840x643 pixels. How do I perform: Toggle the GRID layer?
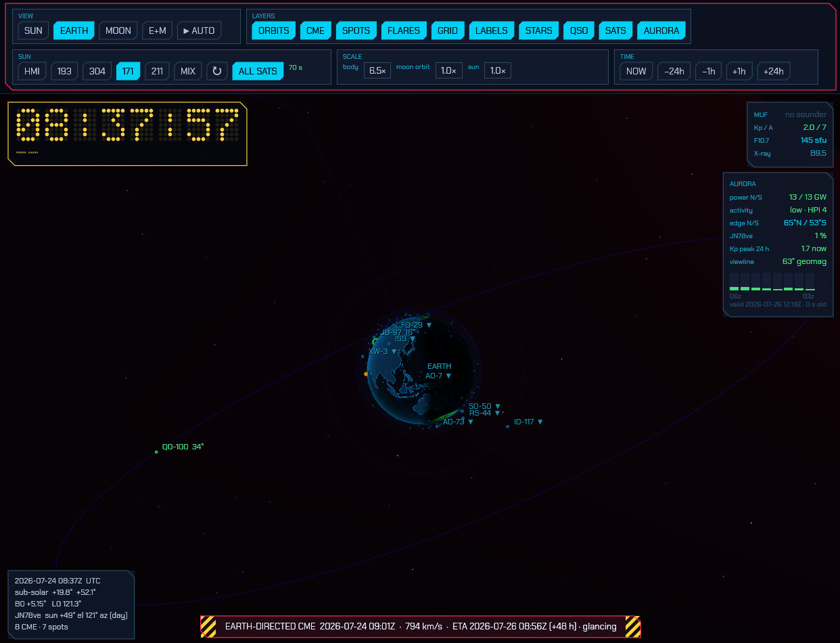[448, 30]
